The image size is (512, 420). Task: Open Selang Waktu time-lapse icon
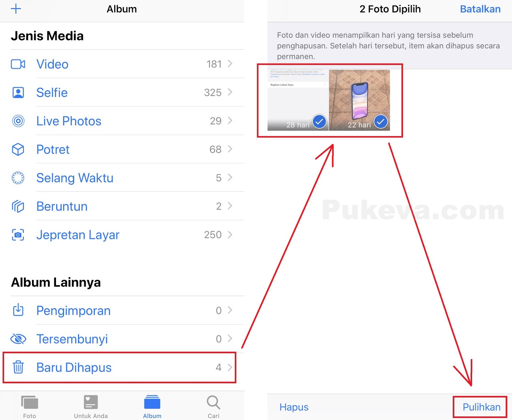point(18,178)
